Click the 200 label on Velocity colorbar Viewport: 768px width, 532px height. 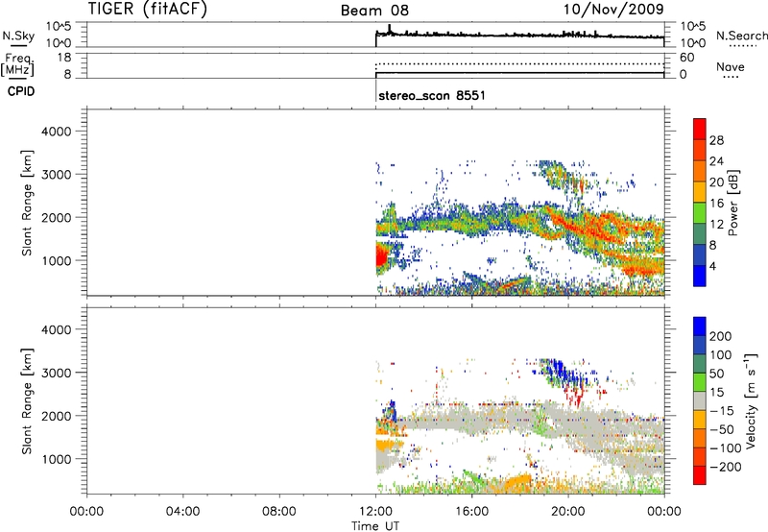pyautogui.click(x=721, y=336)
